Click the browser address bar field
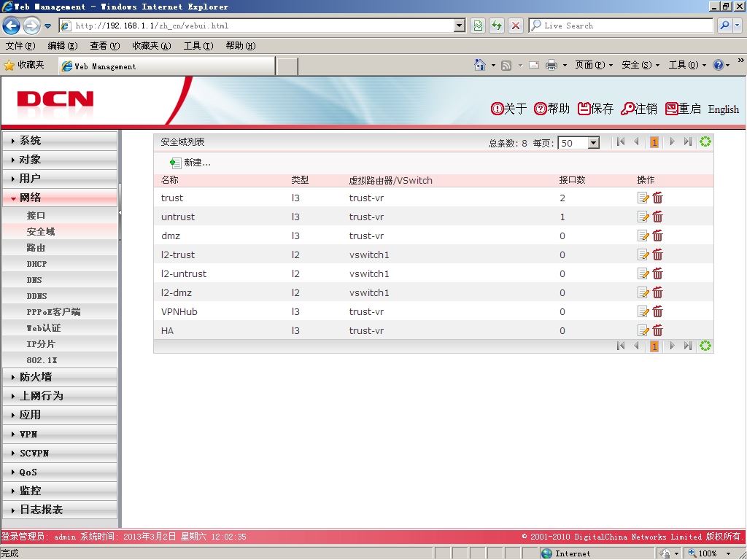 click(258, 26)
